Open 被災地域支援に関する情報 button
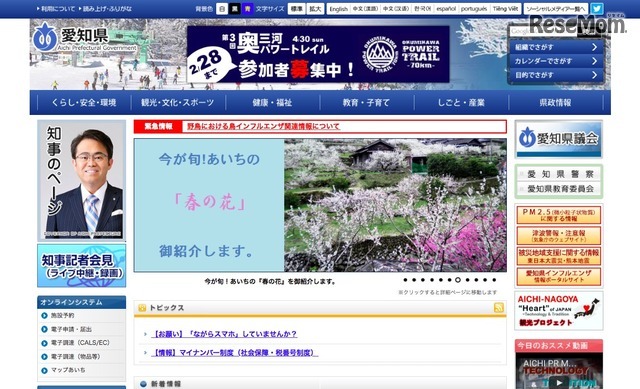 (559, 256)
